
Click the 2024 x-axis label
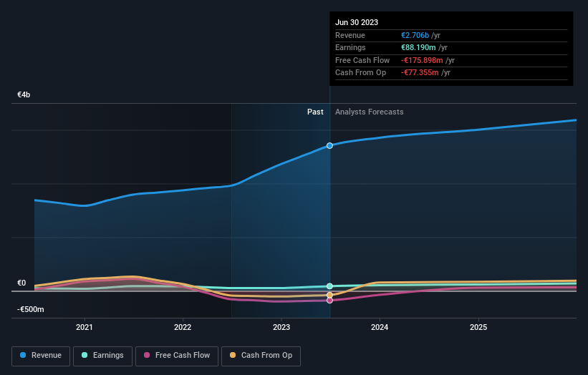(380, 327)
